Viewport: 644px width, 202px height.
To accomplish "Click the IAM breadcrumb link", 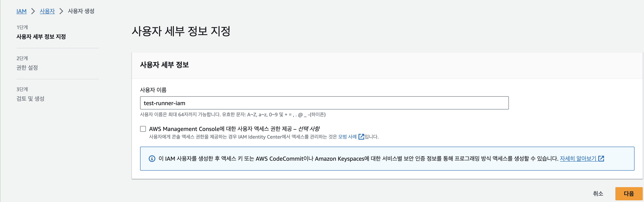I will point(21,11).
